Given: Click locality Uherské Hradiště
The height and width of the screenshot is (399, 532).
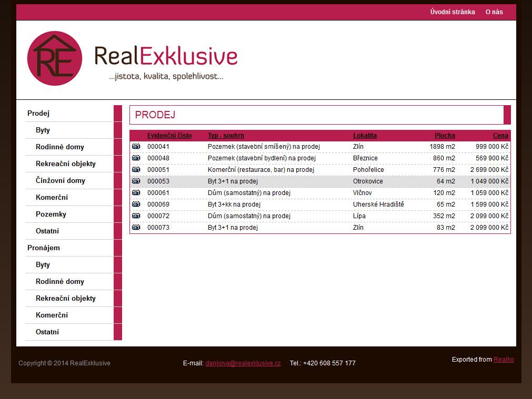Looking at the screenshot, I should [378, 204].
